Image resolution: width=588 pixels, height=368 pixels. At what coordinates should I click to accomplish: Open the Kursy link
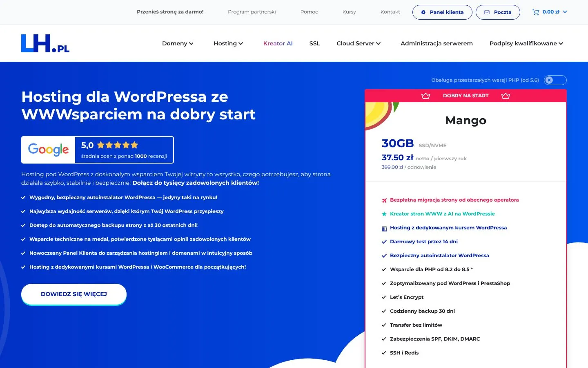[349, 12]
